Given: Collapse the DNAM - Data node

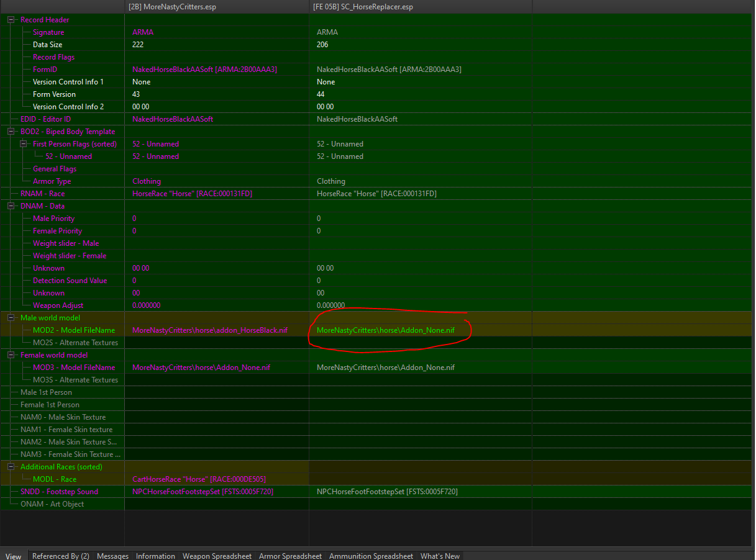Looking at the screenshot, I should tap(12, 206).
